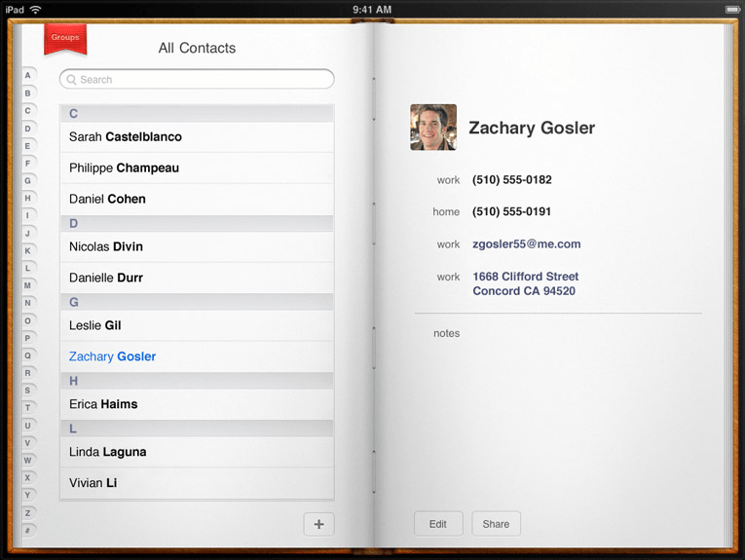Open Daniel Cohen's contact entry
Screen dimensions: 745x560
197,200
